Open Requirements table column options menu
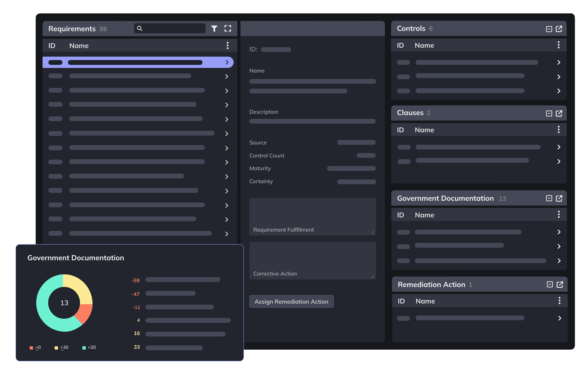588x374 pixels. point(227,45)
